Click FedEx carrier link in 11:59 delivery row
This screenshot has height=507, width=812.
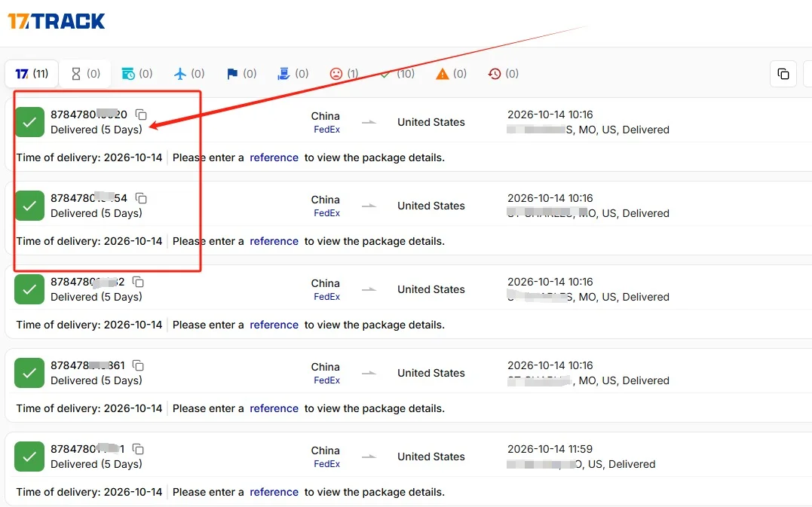point(326,464)
